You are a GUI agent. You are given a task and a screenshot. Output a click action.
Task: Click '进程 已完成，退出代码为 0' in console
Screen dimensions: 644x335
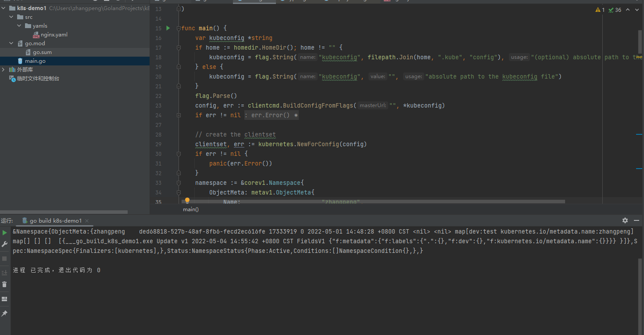[x=57, y=270]
